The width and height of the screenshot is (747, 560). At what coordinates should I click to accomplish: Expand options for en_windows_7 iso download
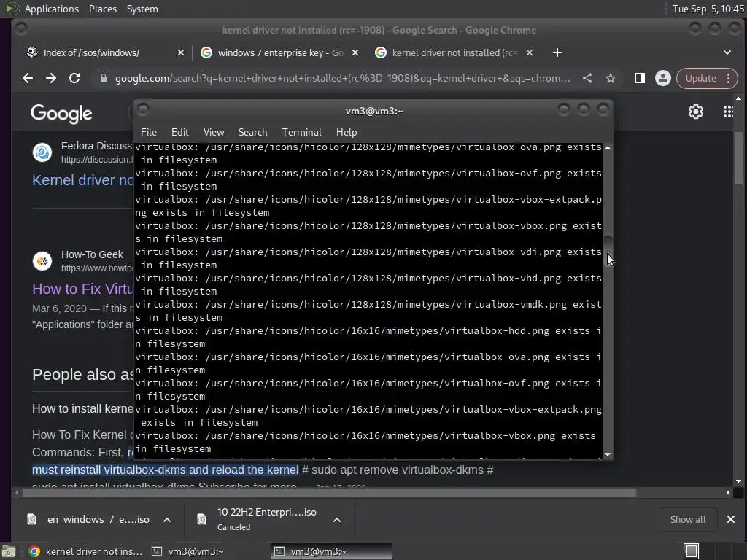point(167,520)
